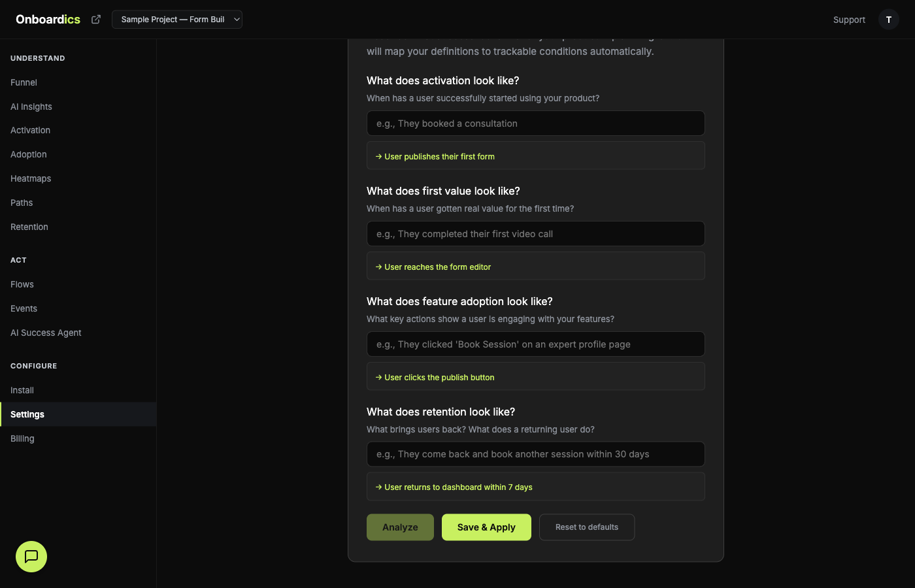Open the Support link
This screenshot has height=588, width=915.
click(x=849, y=20)
